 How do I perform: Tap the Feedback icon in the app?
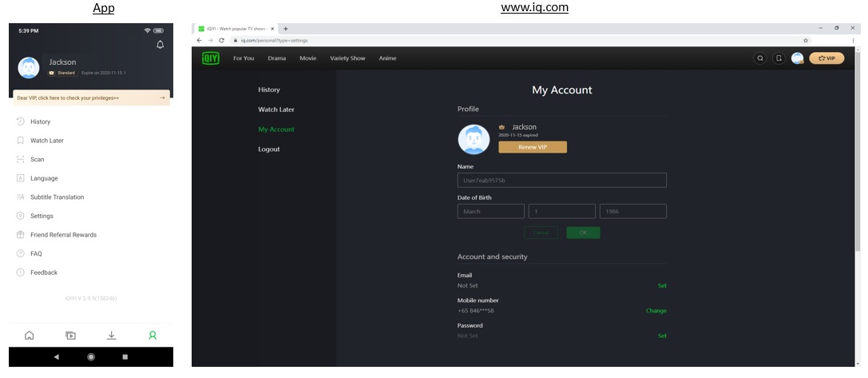click(21, 273)
